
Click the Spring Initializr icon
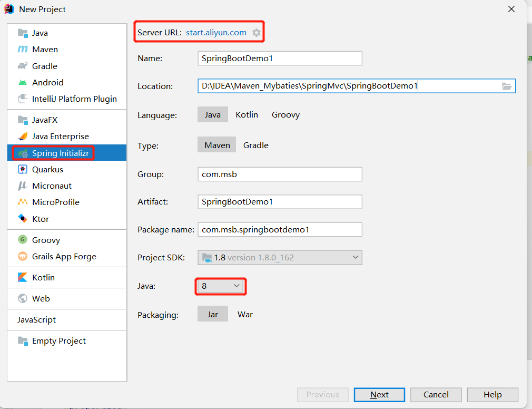23,153
